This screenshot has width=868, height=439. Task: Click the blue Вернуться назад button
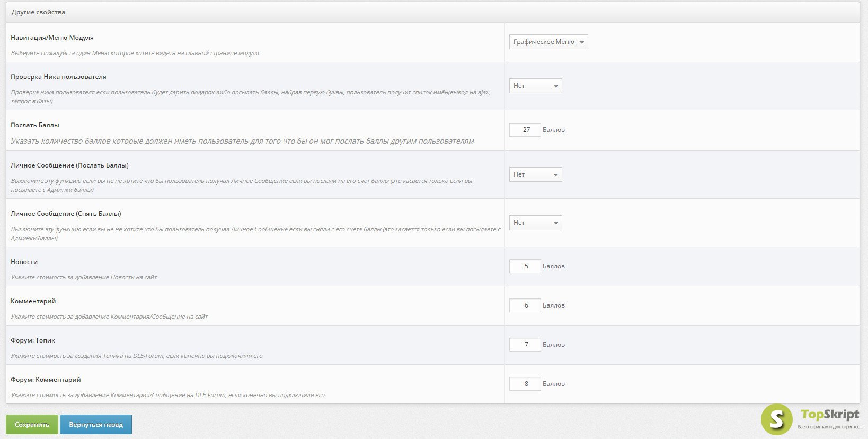[96, 425]
